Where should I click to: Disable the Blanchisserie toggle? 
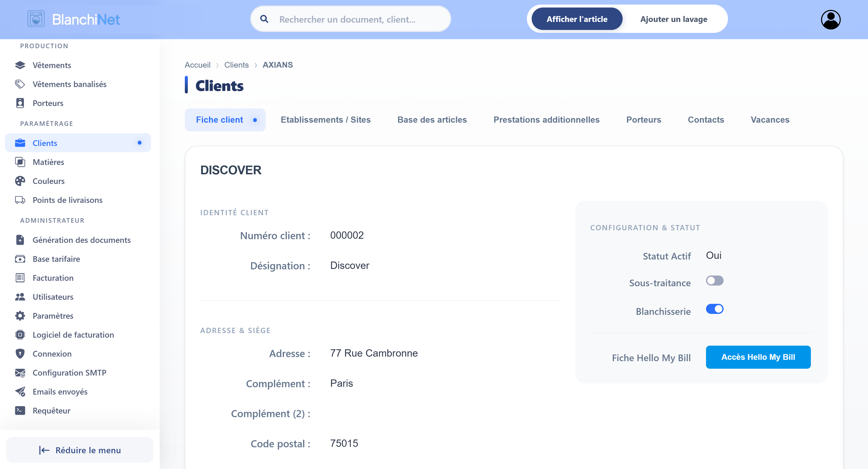coord(714,309)
